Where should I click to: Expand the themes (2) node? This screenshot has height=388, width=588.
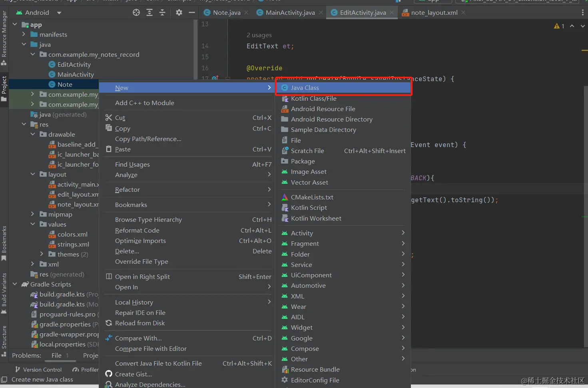click(42, 254)
